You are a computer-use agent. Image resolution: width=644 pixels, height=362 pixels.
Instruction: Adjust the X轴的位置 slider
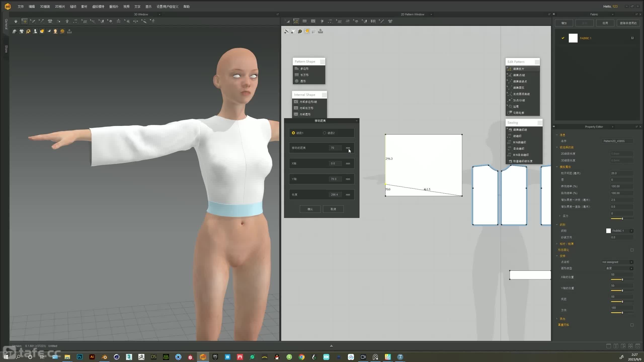pos(622,280)
